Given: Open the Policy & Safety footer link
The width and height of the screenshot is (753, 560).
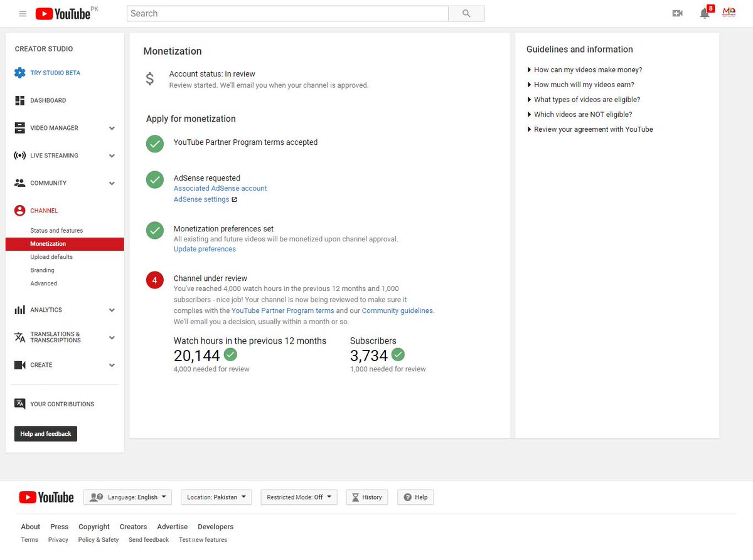Looking at the screenshot, I should coord(99,540).
